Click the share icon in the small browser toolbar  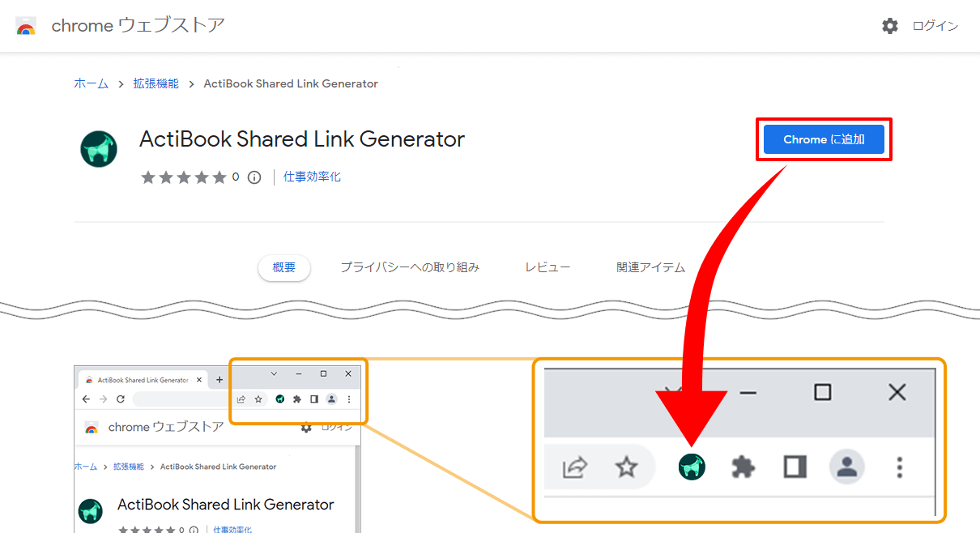(241, 399)
